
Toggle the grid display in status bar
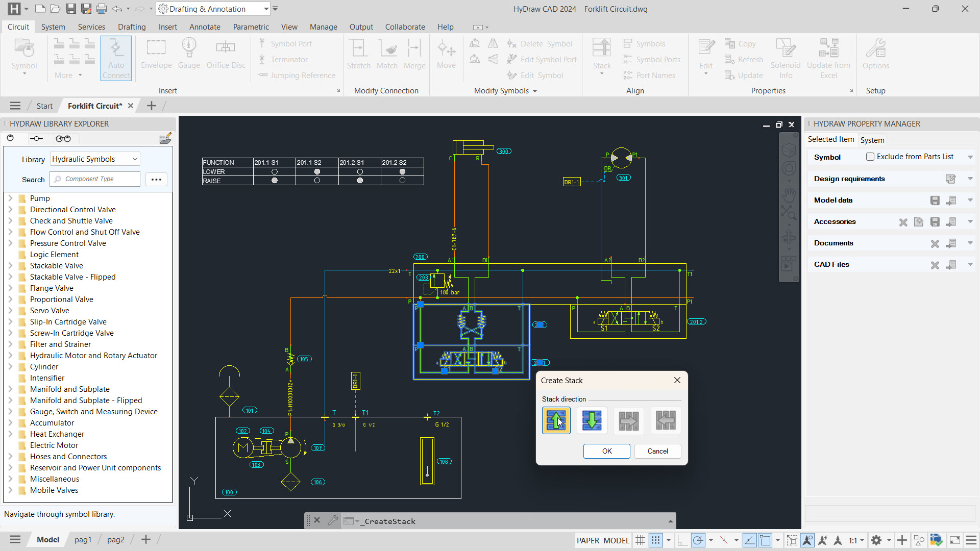click(640, 540)
